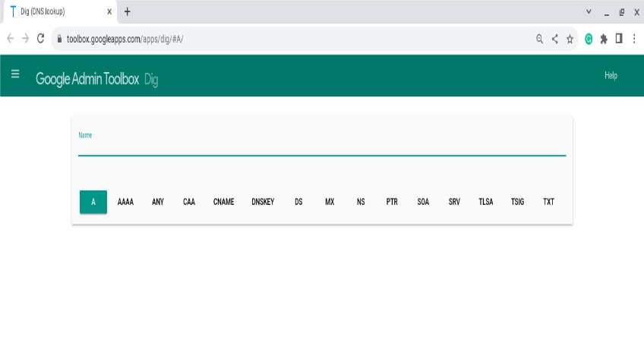
Task: Restore the browser window size
Action: [x=622, y=12]
